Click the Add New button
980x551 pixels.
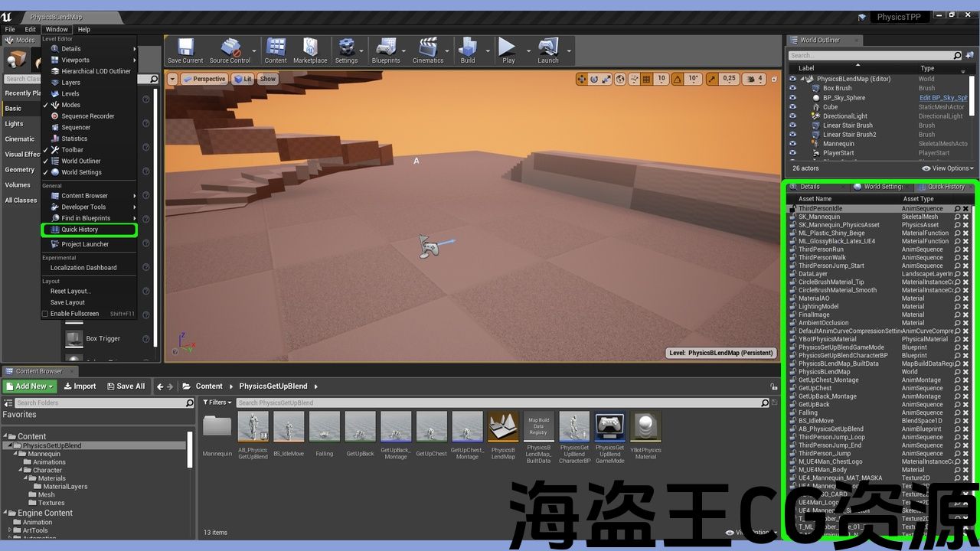(30, 386)
